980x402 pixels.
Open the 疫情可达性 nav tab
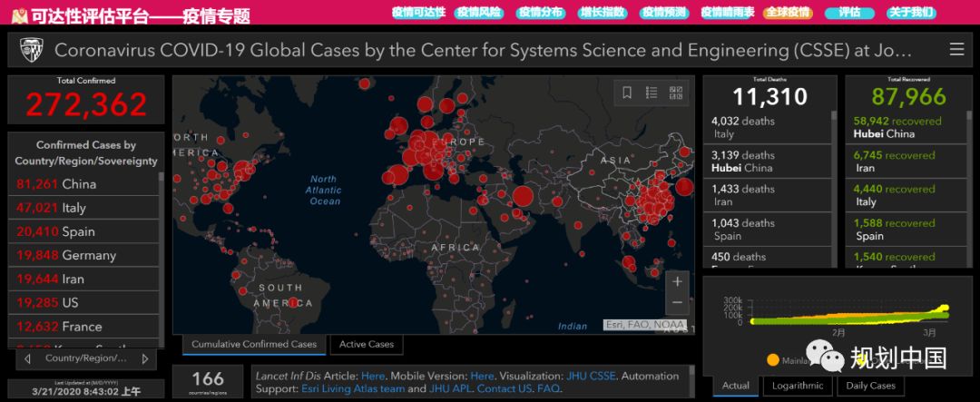pyautogui.click(x=418, y=13)
